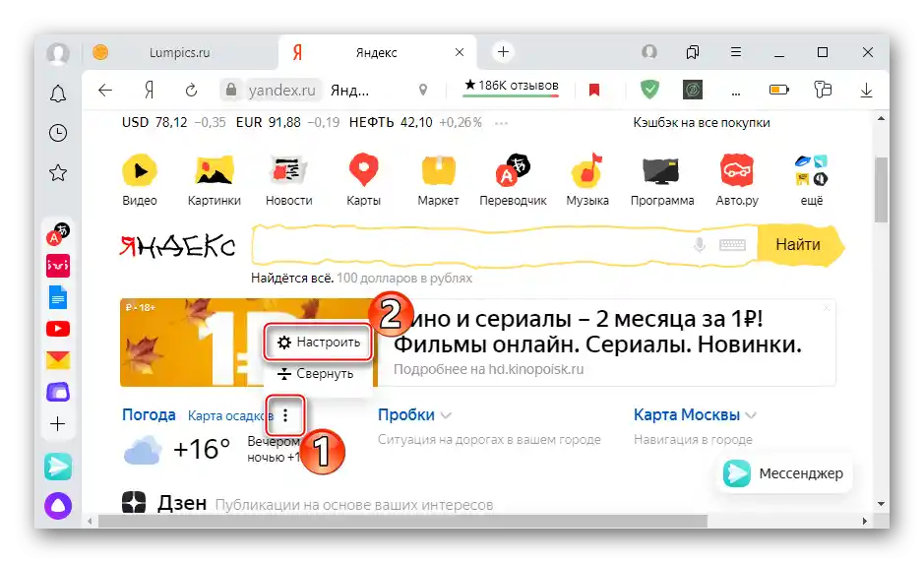Open Маркет service
This screenshot has width=924, height=563.
pos(439,180)
